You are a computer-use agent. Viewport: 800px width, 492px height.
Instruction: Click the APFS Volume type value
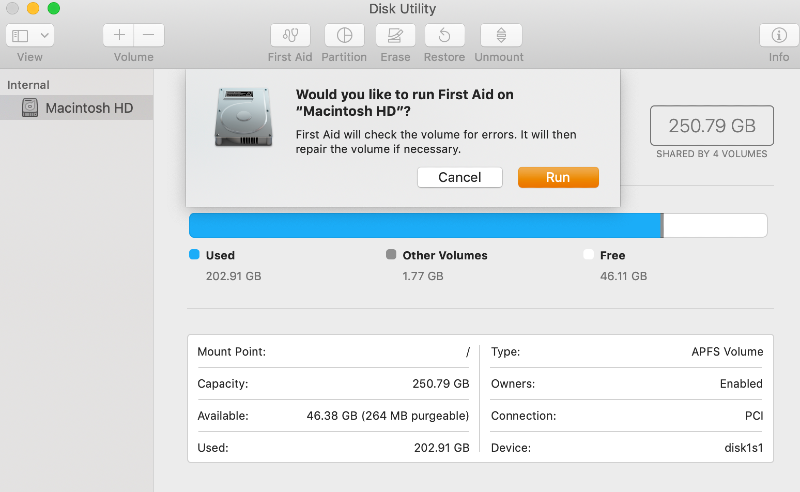(728, 352)
